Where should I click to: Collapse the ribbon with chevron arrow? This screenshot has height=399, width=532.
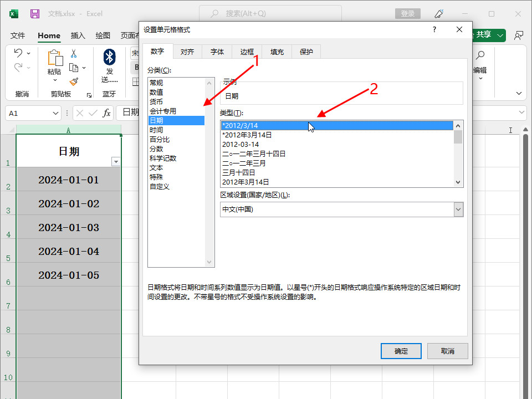(519, 93)
